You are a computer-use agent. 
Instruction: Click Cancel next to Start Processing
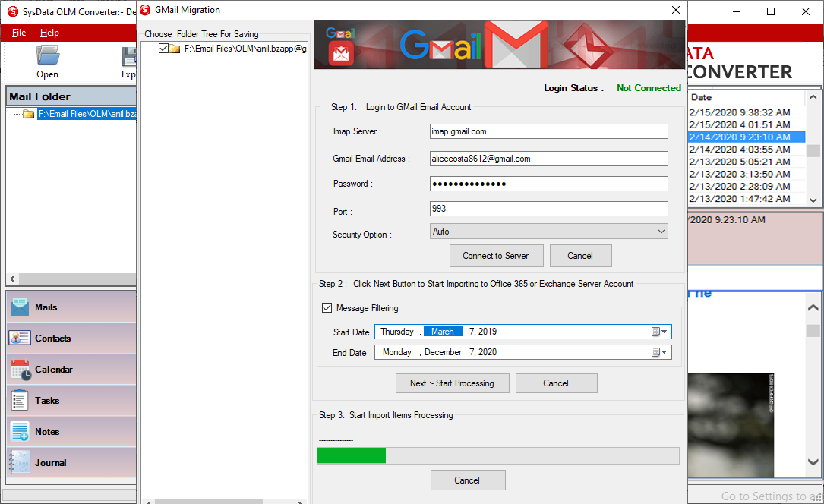pyautogui.click(x=556, y=383)
